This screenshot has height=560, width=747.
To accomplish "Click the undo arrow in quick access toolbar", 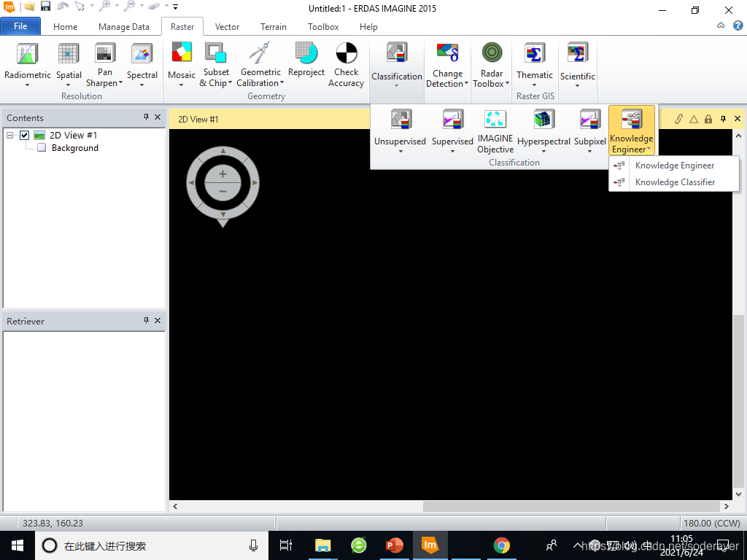I will pyautogui.click(x=62, y=7).
